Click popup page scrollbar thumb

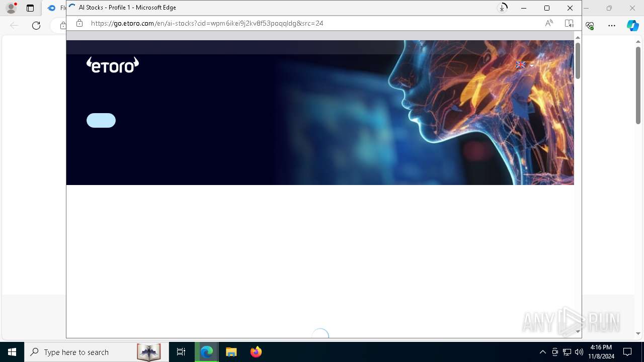[x=578, y=61]
